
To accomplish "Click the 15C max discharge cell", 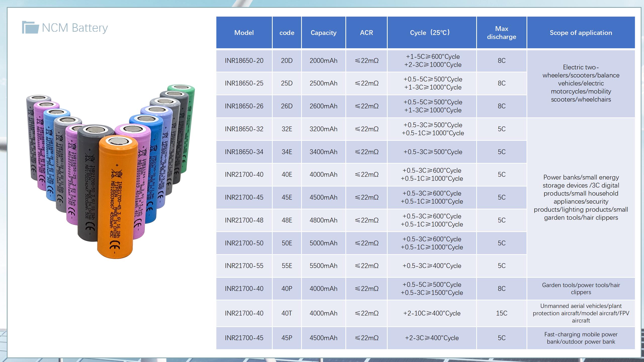I will pos(501,313).
